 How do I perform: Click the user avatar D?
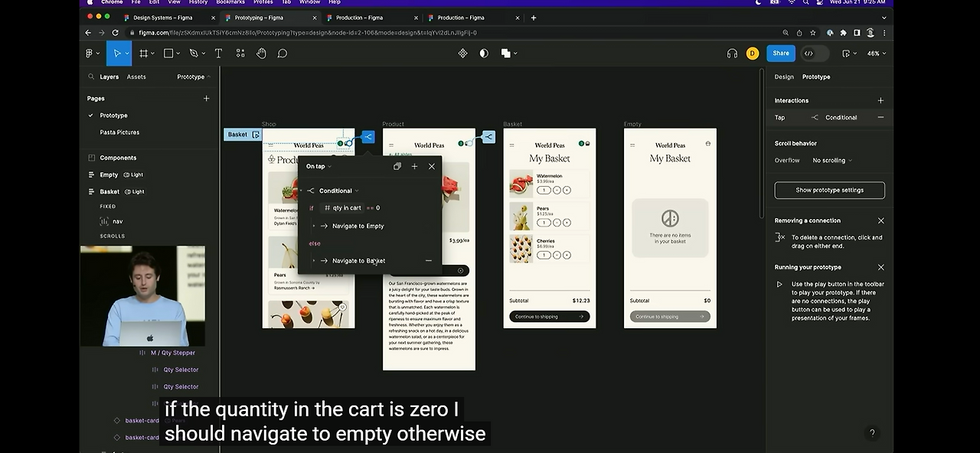pos(753,54)
